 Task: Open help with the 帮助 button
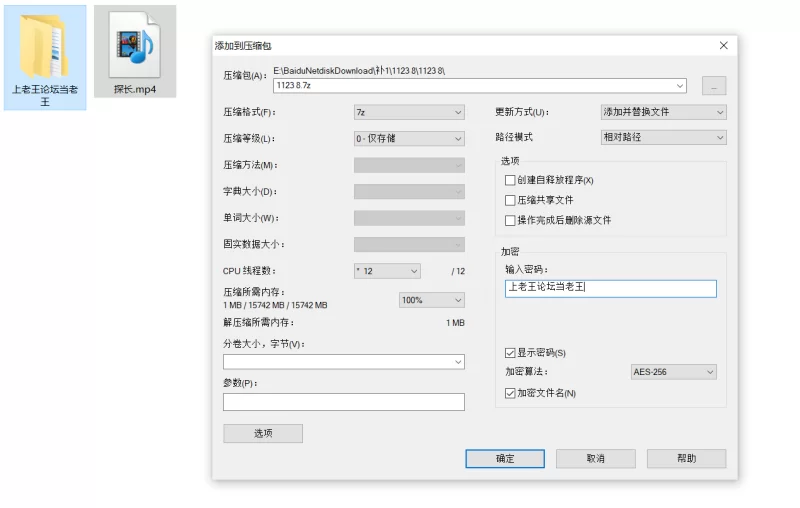click(686, 459)
